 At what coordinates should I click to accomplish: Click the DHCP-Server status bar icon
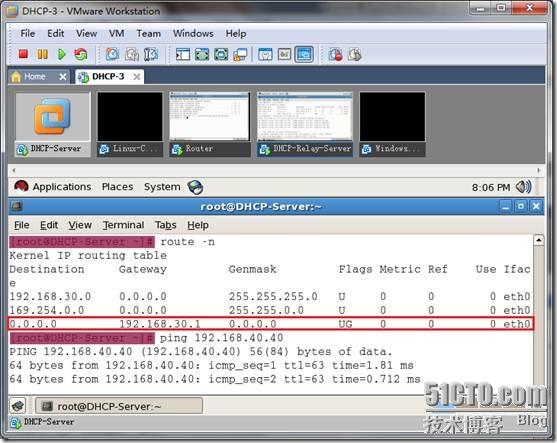pyautogui.click(x=16, y=423)
